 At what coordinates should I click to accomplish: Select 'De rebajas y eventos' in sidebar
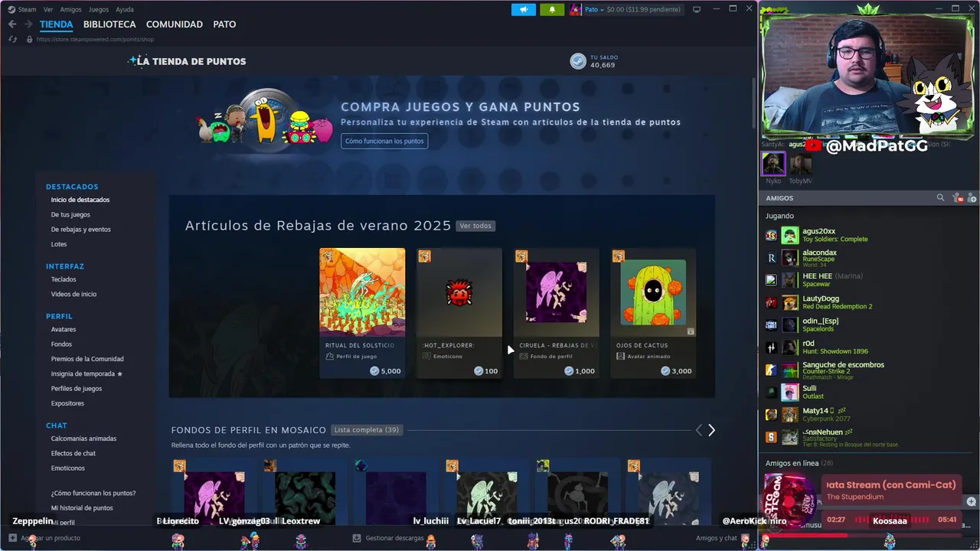[x=81, y=230]
